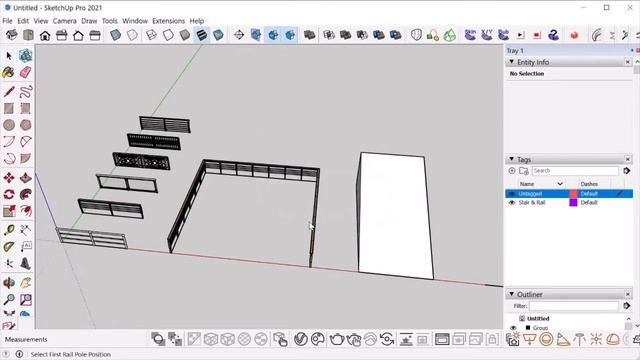Close the Outliner panel
Viewport: 640px width, 360px height.
click(x=628, y=294)
